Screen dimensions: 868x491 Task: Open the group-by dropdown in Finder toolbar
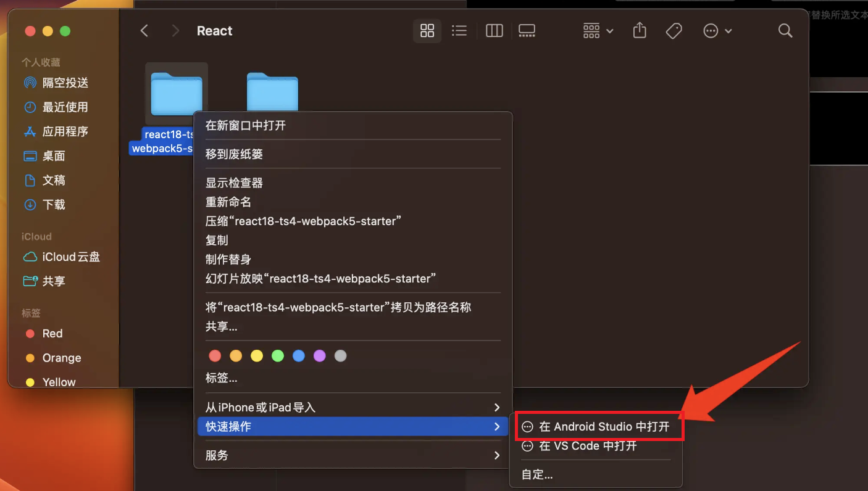pos(598,31)
